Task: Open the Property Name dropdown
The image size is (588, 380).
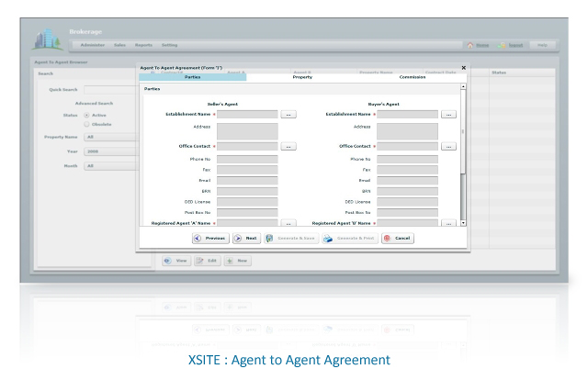Action: 111,137
